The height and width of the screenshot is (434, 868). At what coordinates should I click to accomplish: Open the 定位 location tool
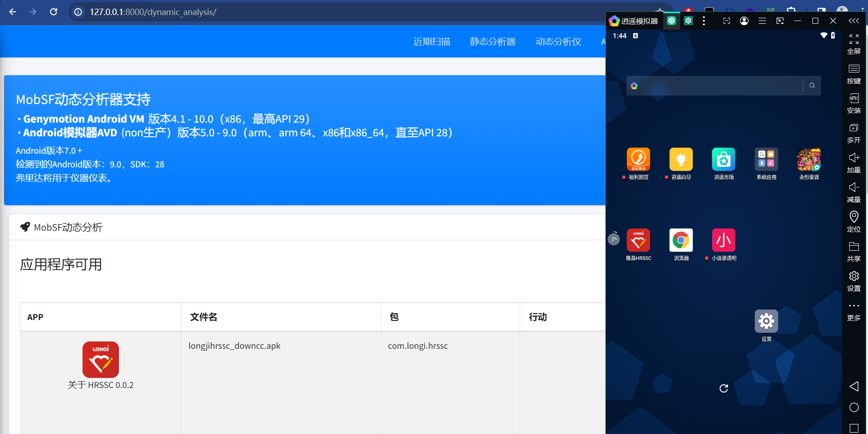tap(854, 222)
